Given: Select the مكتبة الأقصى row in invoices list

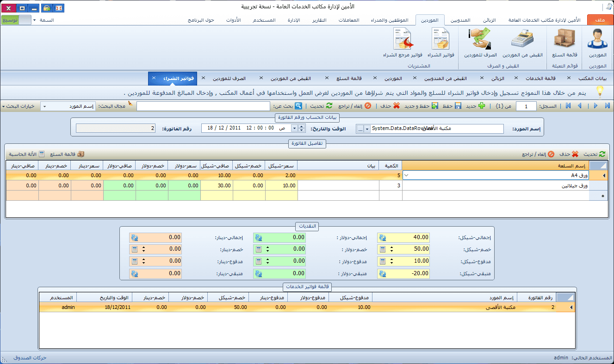Looking at the screenshot, I should tap(307, 307).
